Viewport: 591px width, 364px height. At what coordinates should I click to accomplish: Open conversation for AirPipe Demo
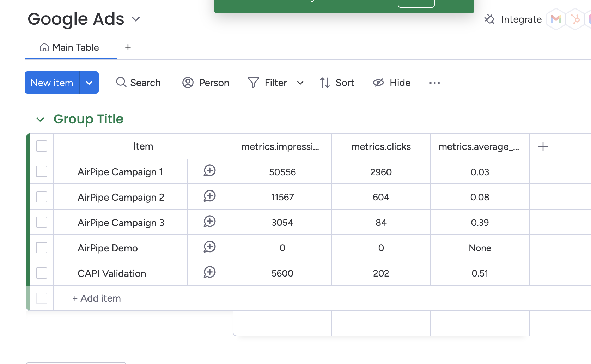[209, 247]
